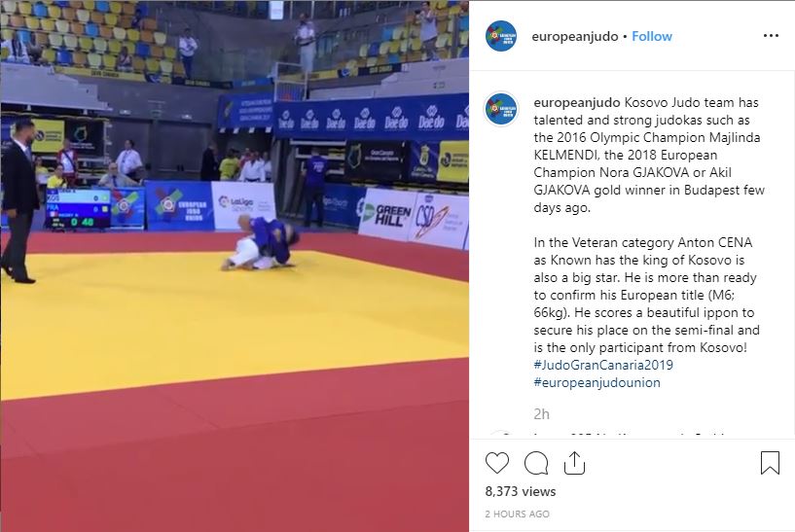The image size is (795, 532).
Task: Play the judo match video
Action: click(235, 266)
